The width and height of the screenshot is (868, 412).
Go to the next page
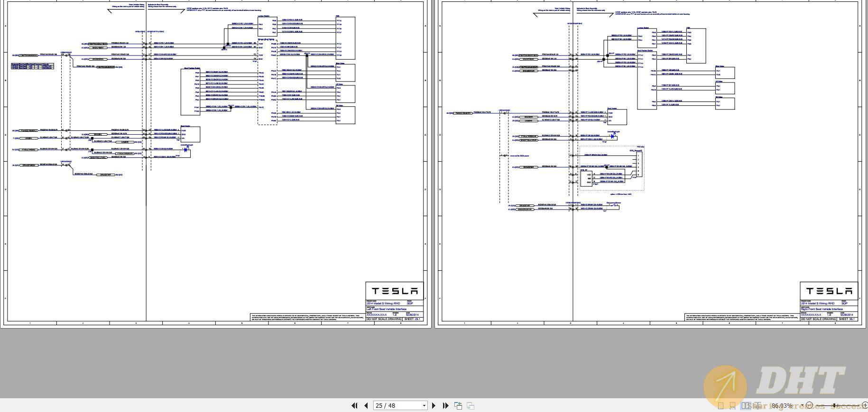click(x=434, y=405)
